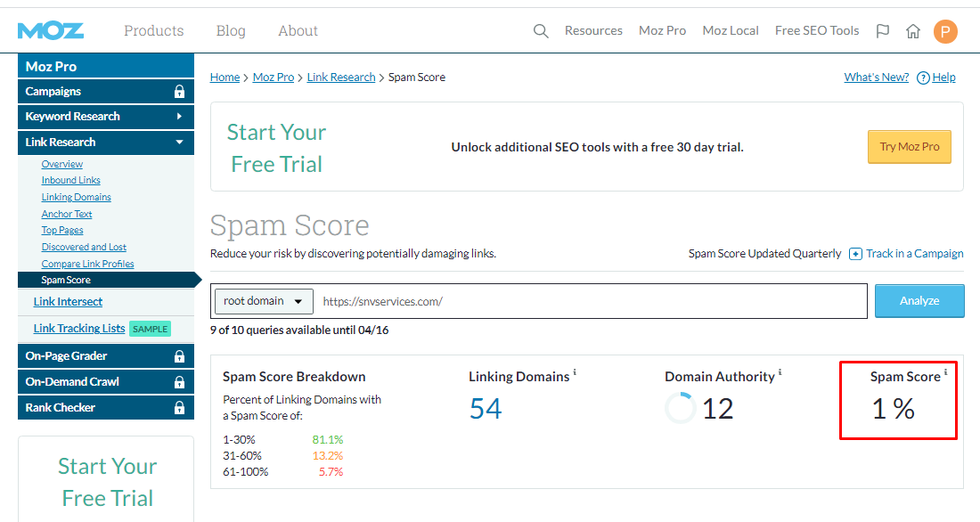
Task: Open the Blog menu item
Action: [x=231, y=30]
